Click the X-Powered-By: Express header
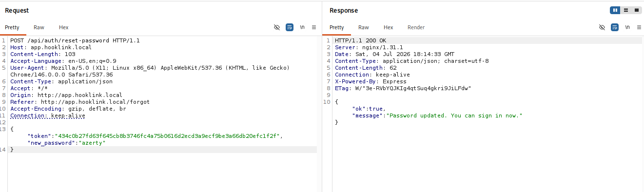 click(371, 81)
